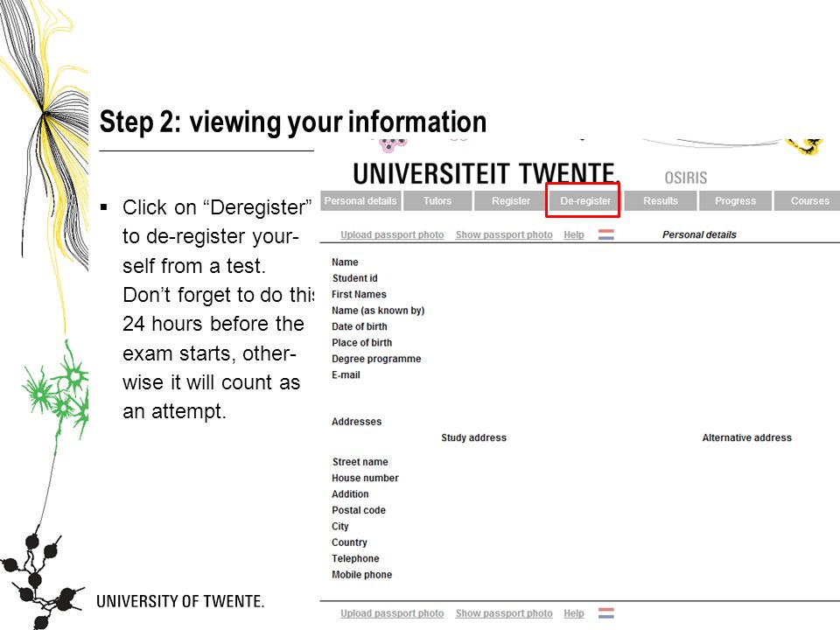Select the 'Telephone' label

click(x=356, y=558)
